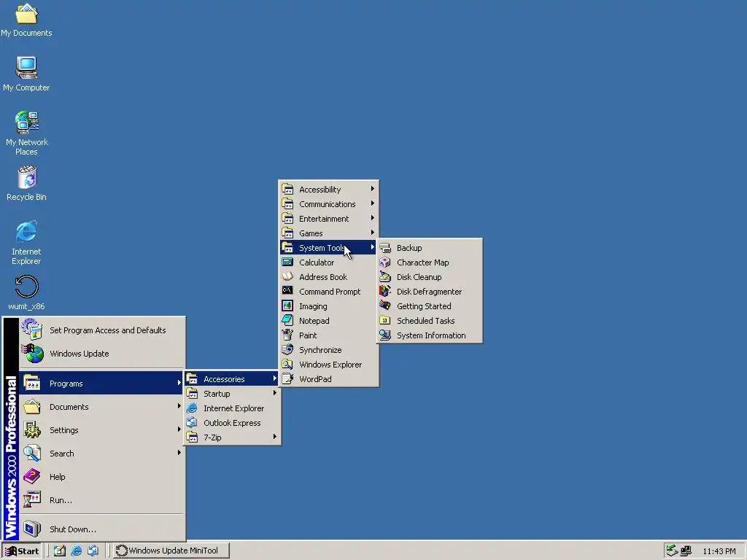
Task: Select Accessories in the Programs menu
Action: pyautogui.click(x=232, y=379)
